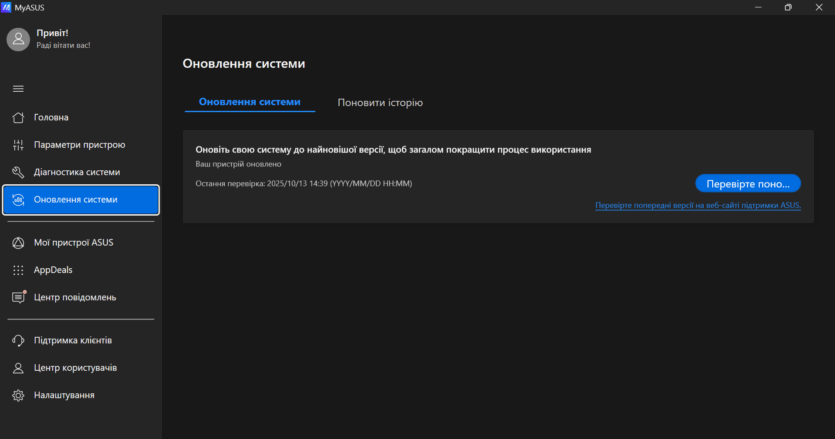Go to Мої пристрої ASUS page
835x439 pixels.
(x=74, y=242)
